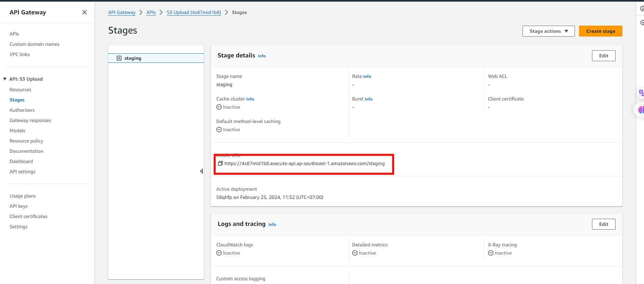Collapse the API: S3 Upload section
This screenshot has height=284, width=644.
[5, 79]
